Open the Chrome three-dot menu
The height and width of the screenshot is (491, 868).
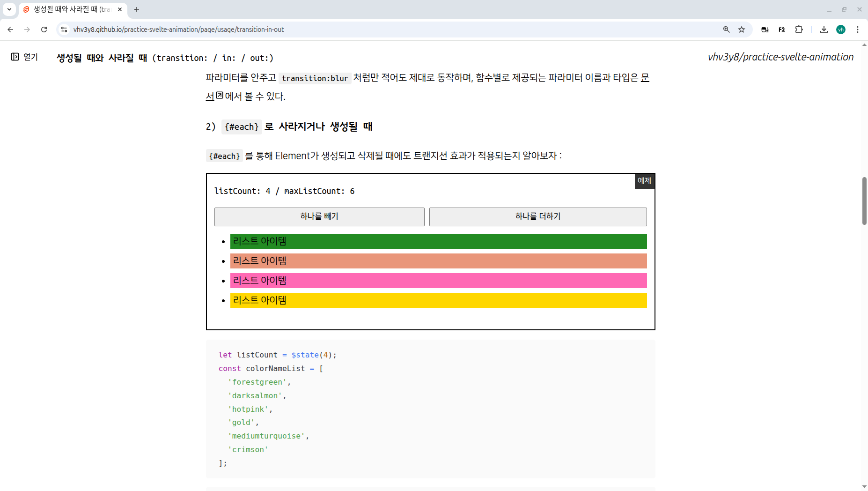858,30
